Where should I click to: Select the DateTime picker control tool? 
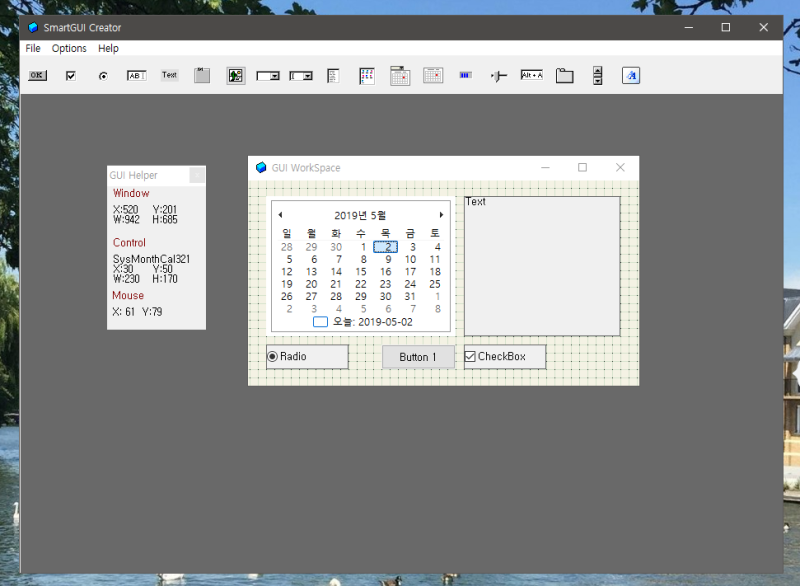tap(400, 75)
